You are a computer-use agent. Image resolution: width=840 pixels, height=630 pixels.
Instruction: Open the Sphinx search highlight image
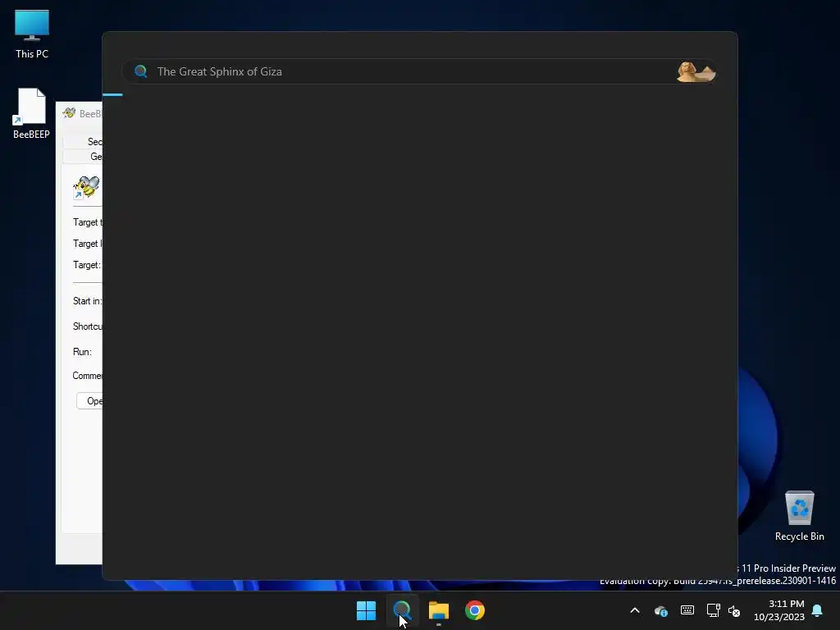tap(696, 72)
